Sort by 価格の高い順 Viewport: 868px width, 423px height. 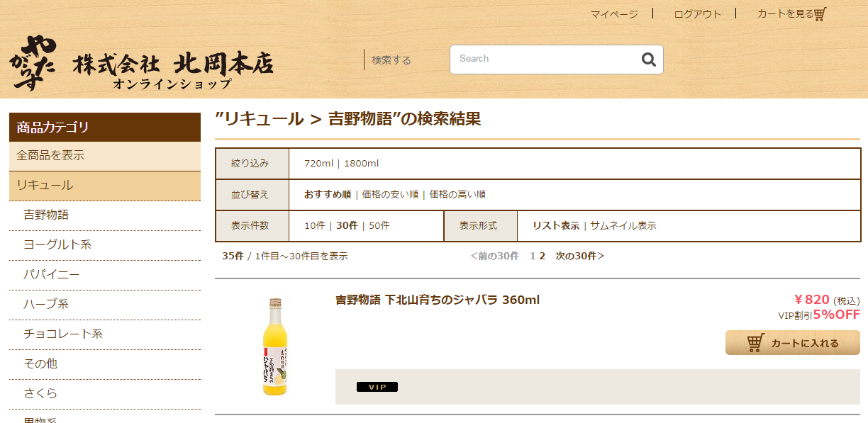point(457,194)
